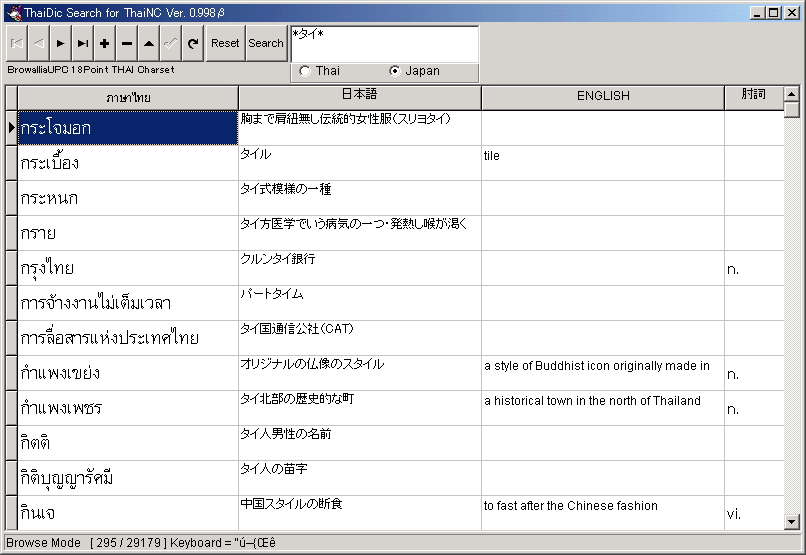Click the refresh data icon
Screen dimensions: 806x555
tap(193, 44)
